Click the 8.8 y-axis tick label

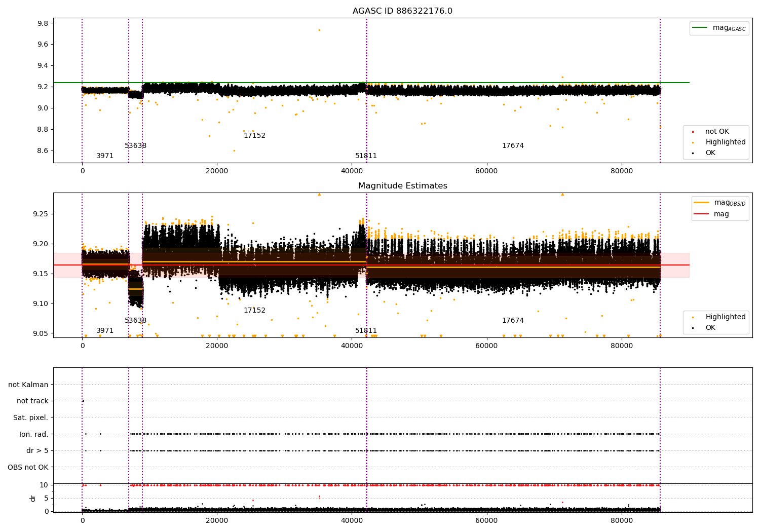click(43, 129)
